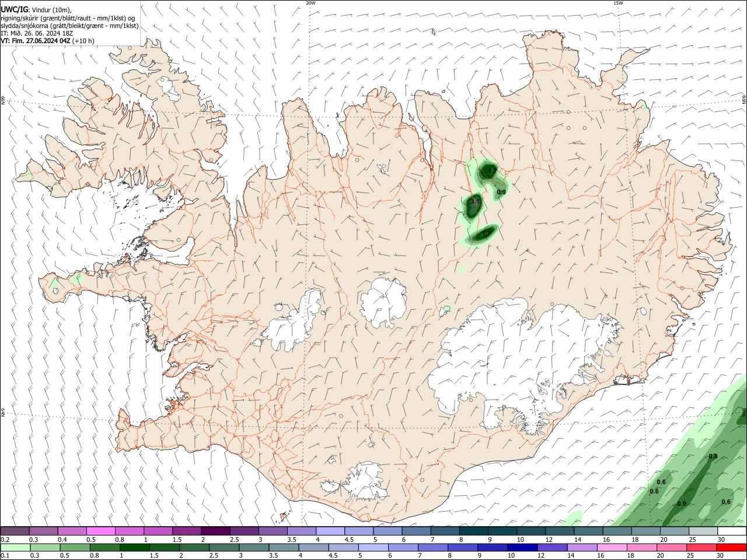
Task: Click the 20W longitude label at top
Action: (310, 3)
